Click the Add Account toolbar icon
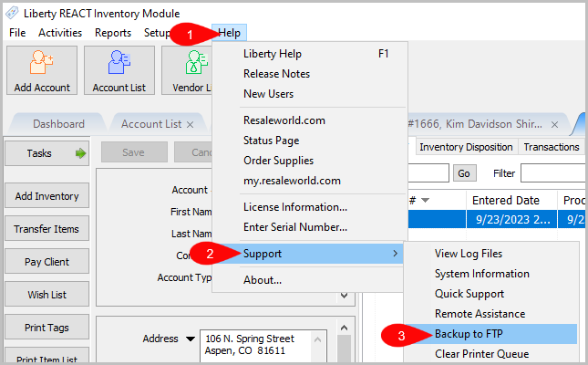Image resolution: width=588 pixels, height=365 pixels. [42, 70]
